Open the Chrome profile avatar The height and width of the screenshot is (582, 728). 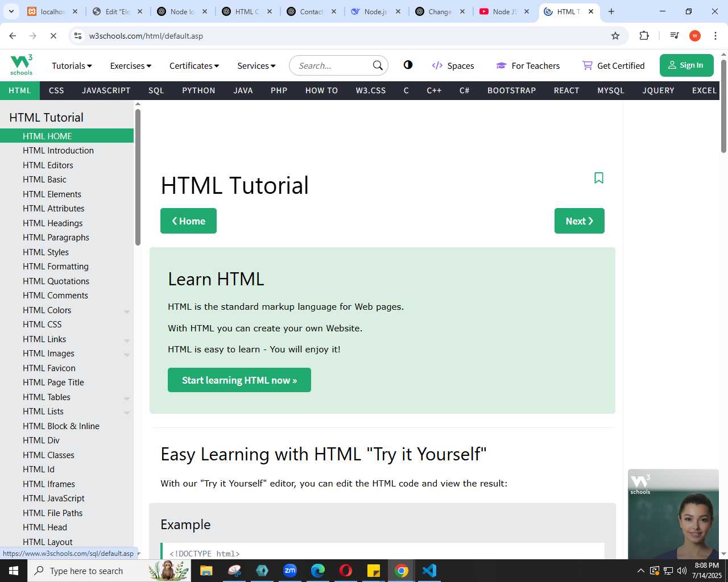click(x=695, y=36)
